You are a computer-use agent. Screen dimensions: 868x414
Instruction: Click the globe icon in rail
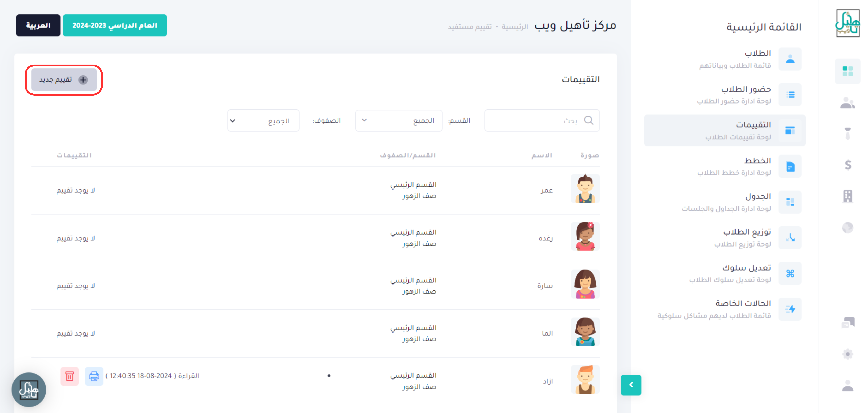(x=847, y=228)
